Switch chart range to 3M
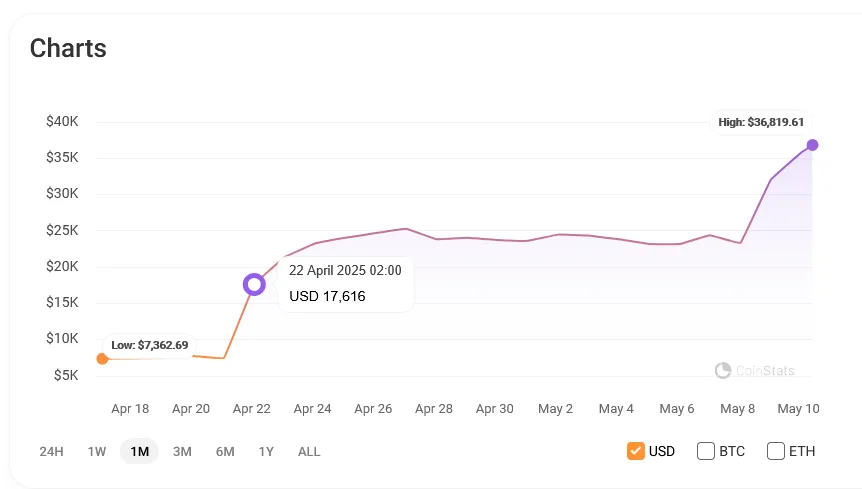Viewport: 862px width, 489px height. pyautogui.click(x=182, y=452)
